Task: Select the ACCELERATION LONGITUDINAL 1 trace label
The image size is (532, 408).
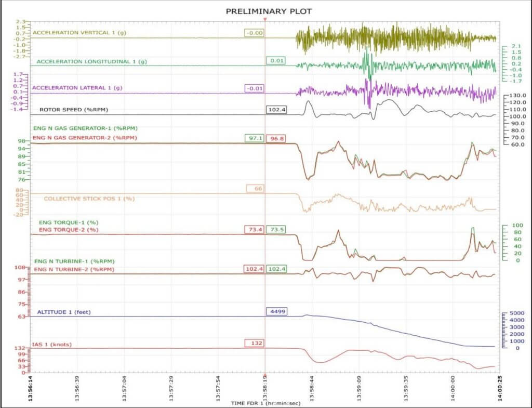Action: click(x=93, y=61)
